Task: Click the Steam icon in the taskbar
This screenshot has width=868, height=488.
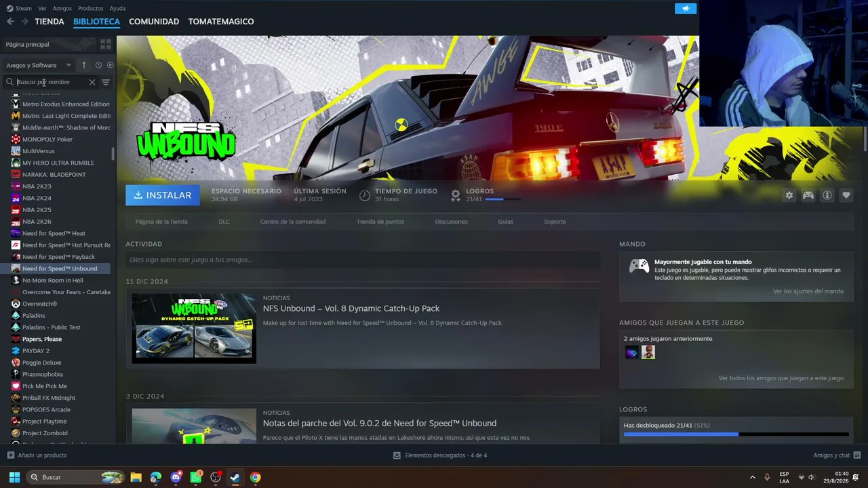Action: (x=235, y=477)
